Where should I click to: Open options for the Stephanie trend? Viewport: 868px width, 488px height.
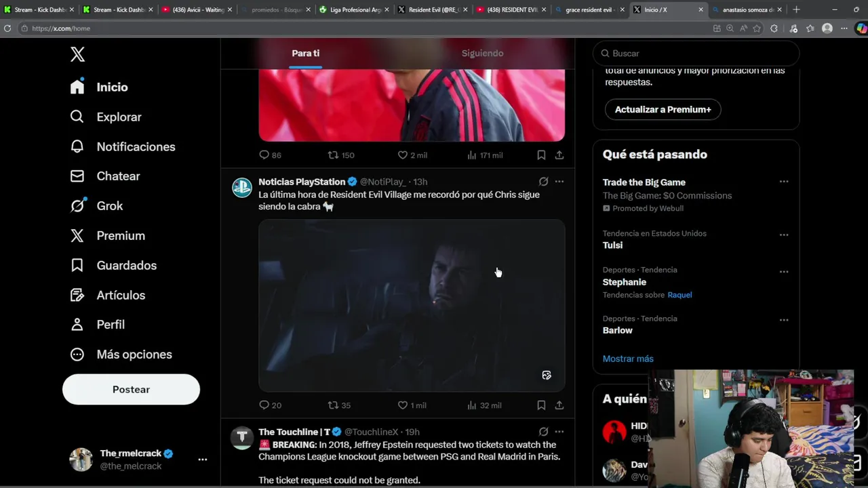pos(784,271)
